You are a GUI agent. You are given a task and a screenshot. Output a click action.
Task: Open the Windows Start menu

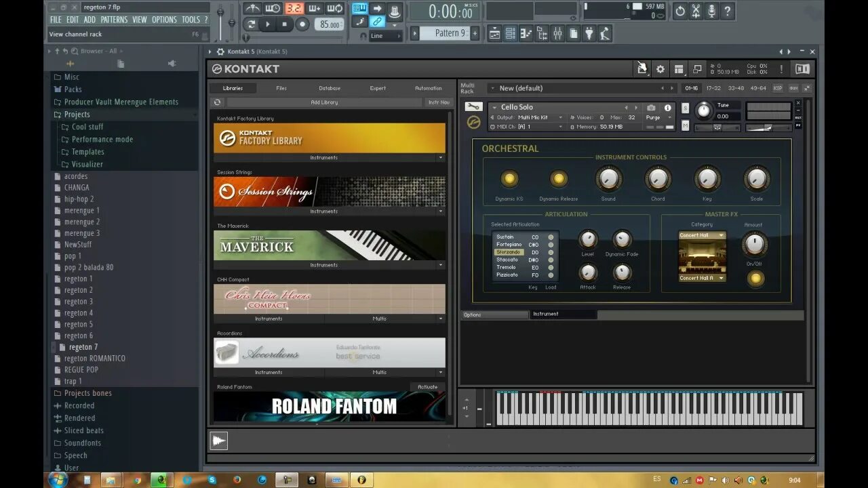tap(58, 479)
